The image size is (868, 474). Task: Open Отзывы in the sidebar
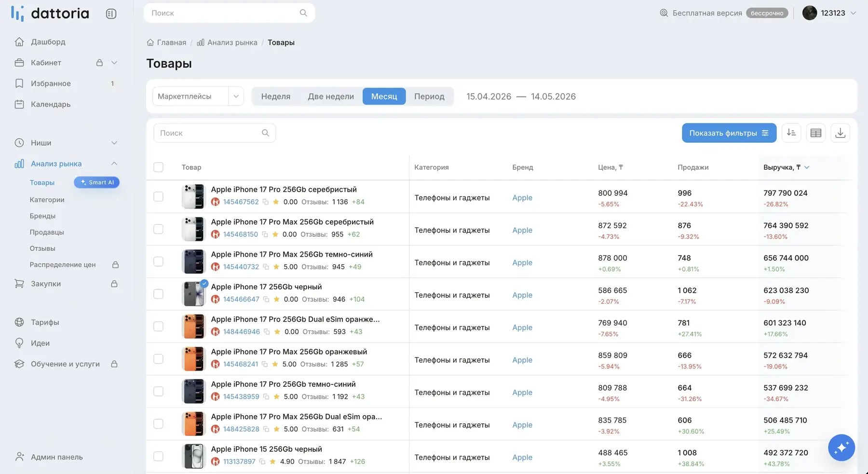pyautogui.click(x=42, y=248)
